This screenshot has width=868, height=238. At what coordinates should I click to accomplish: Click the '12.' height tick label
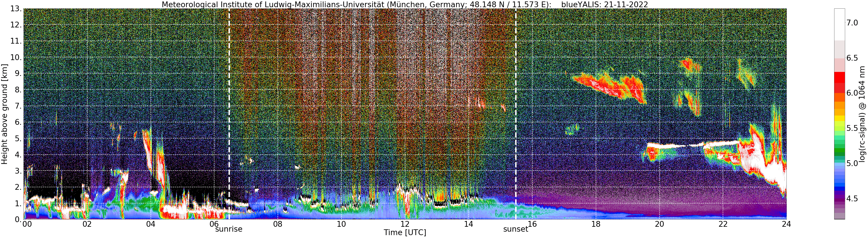click(16, 25)
